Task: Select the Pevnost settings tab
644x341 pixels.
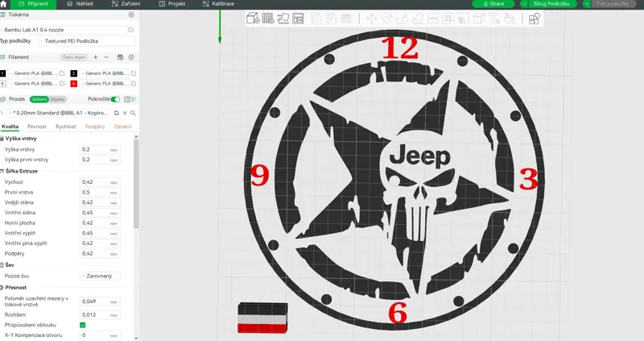Action: [37, 127]
